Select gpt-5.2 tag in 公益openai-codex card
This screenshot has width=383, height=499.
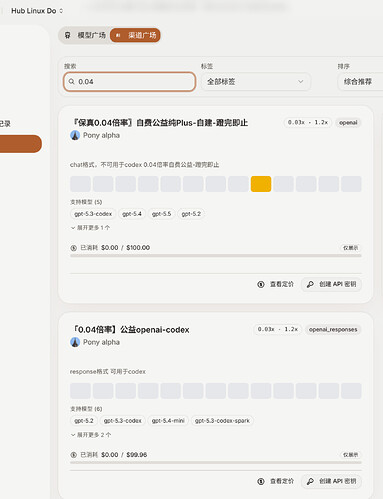tap(84, 421)
